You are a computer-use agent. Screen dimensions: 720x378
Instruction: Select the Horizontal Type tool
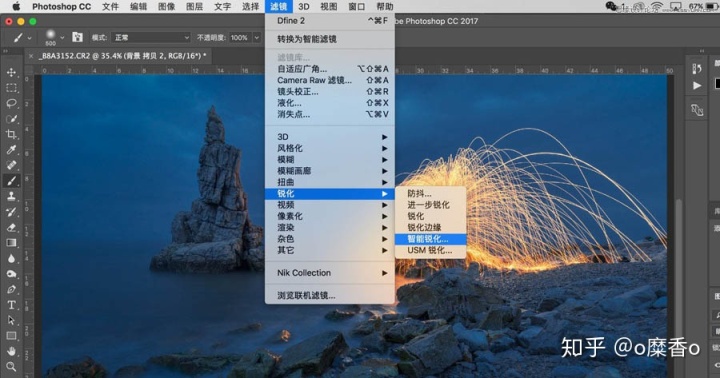11,305
